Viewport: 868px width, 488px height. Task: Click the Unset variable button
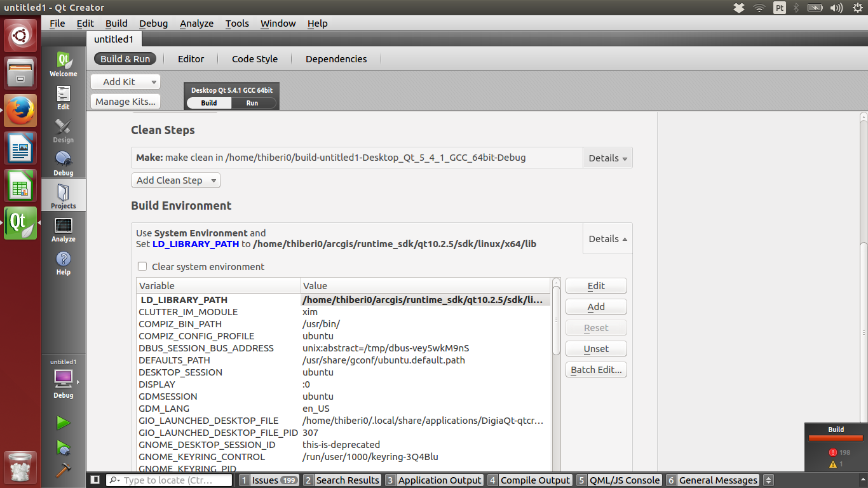(596, 348)
